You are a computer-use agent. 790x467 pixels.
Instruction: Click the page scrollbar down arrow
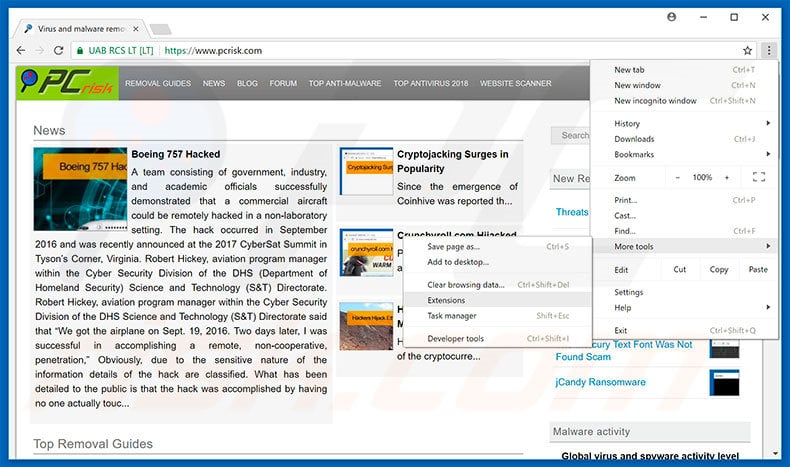(x=775, y=453)
